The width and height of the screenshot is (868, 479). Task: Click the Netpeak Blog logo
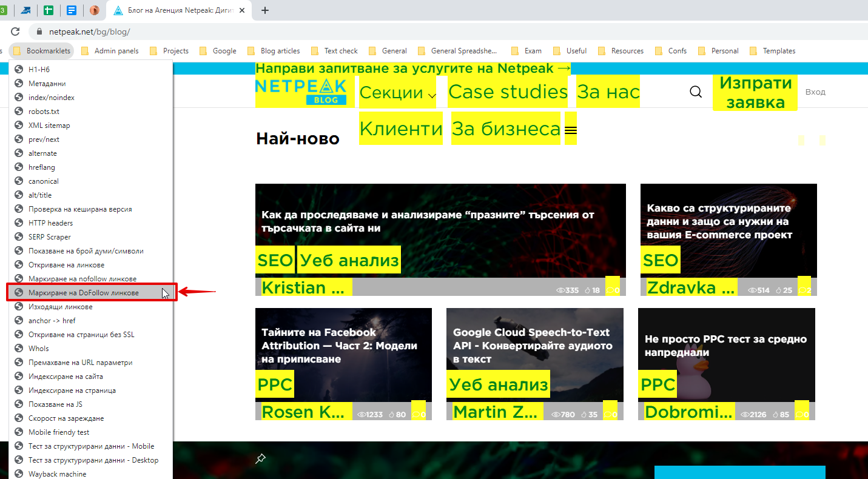click(x=301, y=92)
